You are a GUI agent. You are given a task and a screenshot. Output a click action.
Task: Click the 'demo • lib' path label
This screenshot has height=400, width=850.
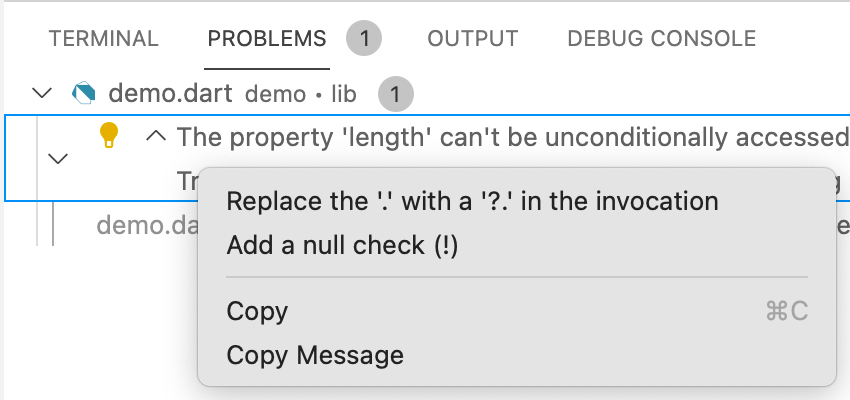301,94
